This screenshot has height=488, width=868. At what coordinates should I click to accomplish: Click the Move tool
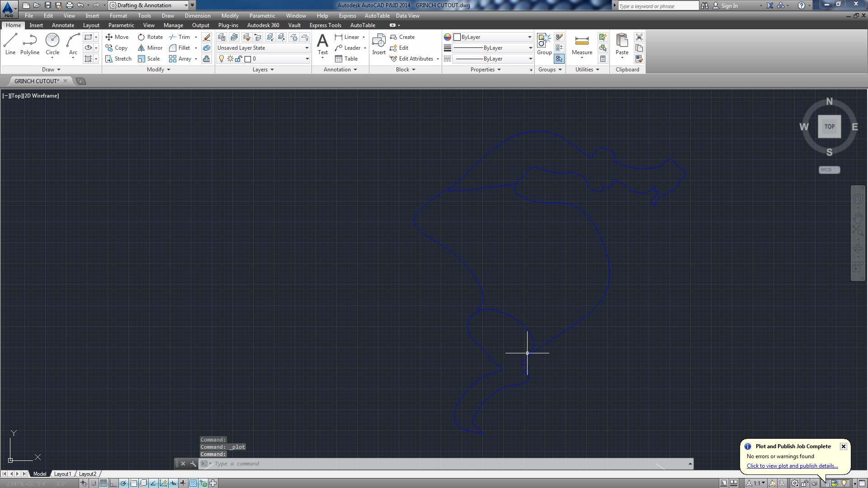(117, 37)
